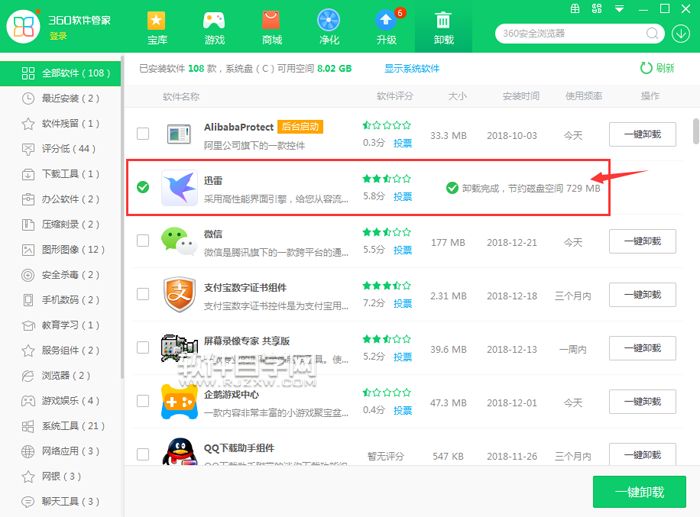The image size is (700, 517).
Task: Select 图形图像 (12) category
Action: 61,250
